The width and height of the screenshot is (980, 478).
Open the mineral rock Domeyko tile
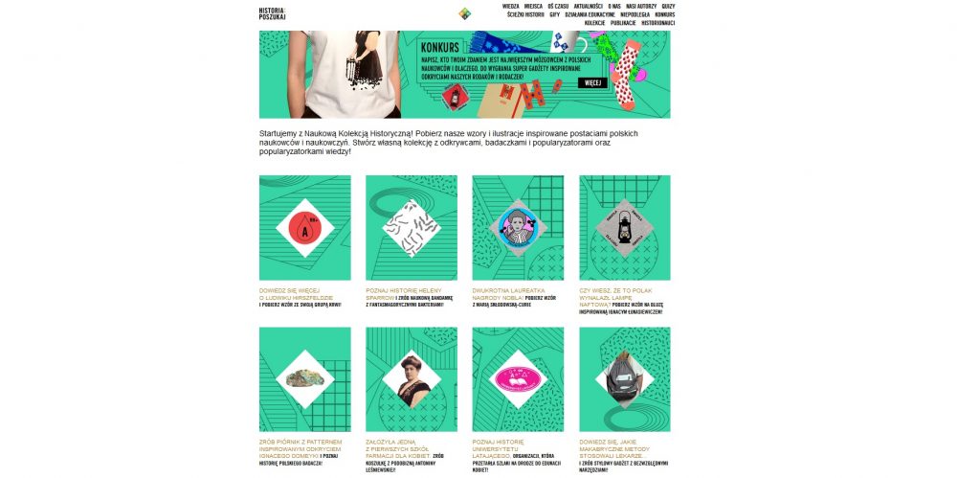coord(305,379)
